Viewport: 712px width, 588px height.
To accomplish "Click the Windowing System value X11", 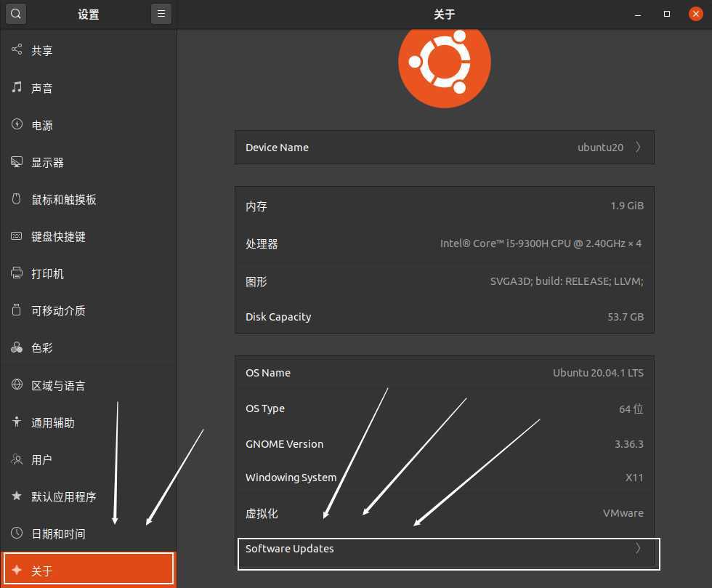I will (634, 478).
